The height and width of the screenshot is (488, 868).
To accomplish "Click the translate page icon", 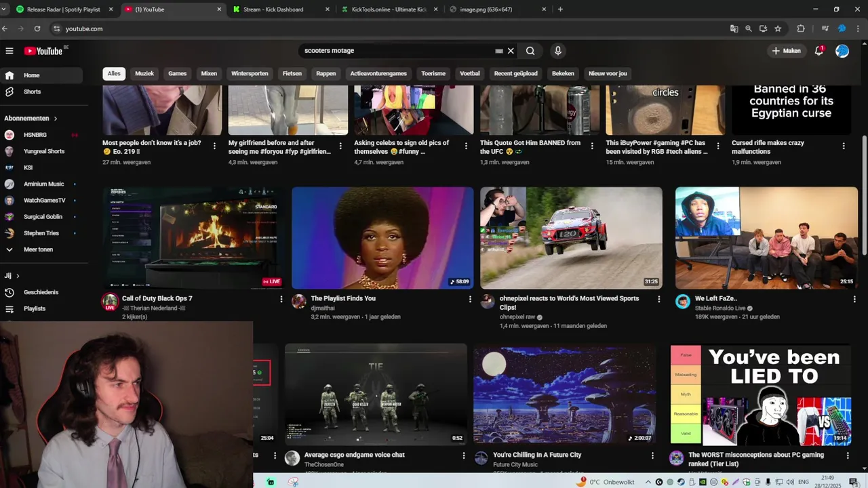I will pos(734,28).
